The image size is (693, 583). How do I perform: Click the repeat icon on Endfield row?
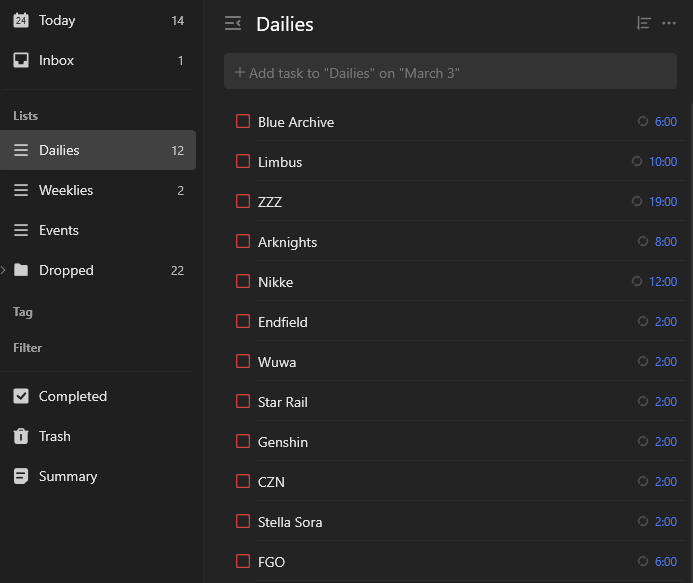pyautogui.click(x=643, y=321)
